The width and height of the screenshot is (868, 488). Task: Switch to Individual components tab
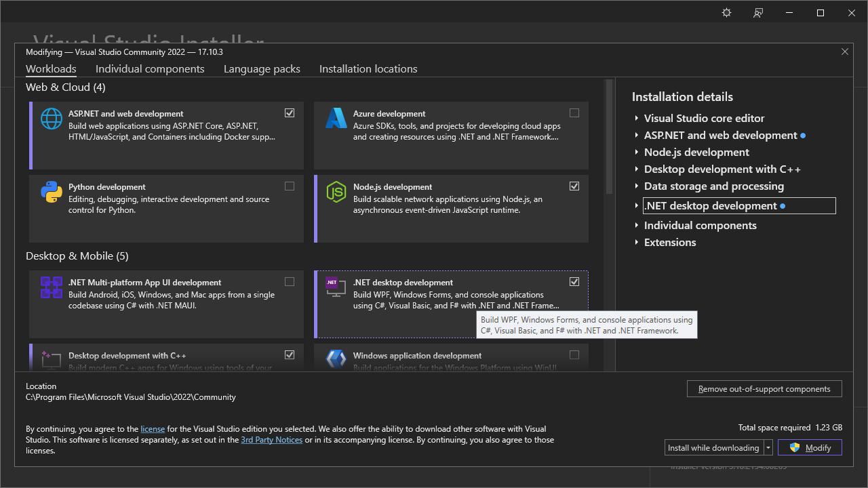click(150, 69)
